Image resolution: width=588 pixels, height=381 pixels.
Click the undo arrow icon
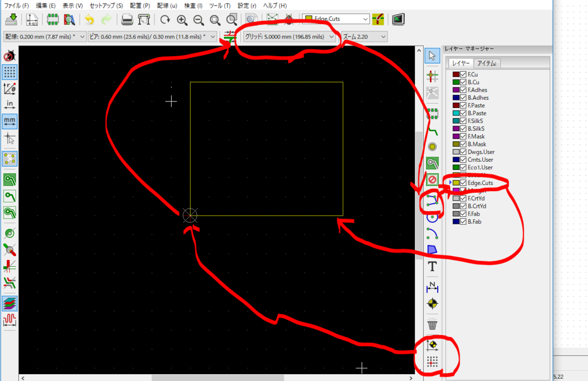[x=90, y=19]
